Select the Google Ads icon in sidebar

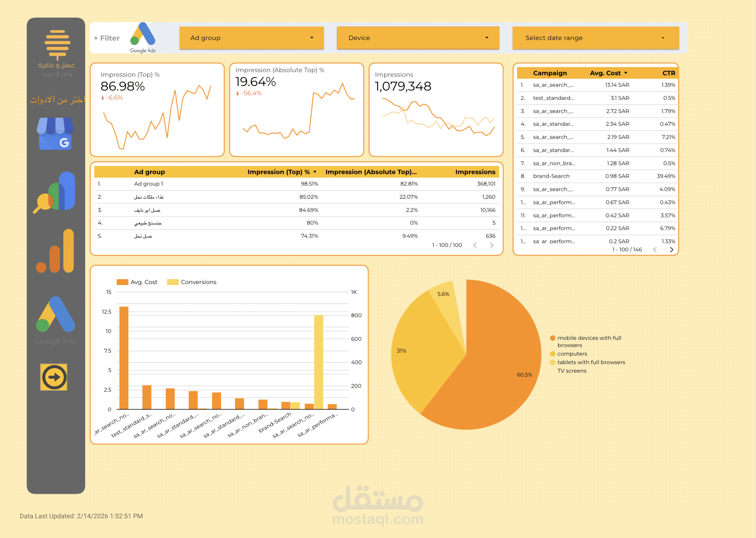pyautogui.click(x=56, y=315)
